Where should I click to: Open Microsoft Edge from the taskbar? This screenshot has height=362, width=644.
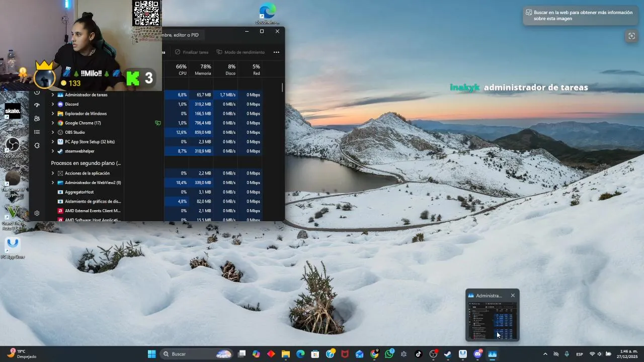pyautogui.click(x=300, y=354)
